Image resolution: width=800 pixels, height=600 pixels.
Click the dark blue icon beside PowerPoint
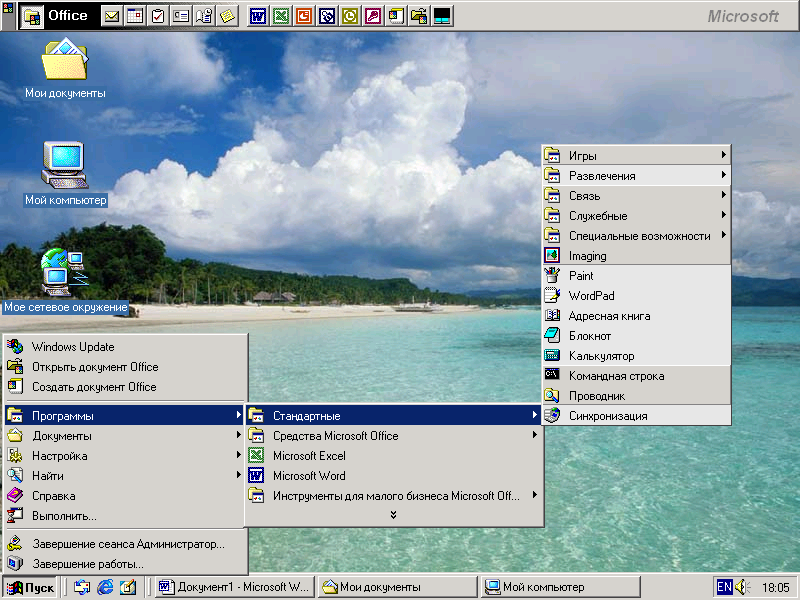tap(327, 16)
